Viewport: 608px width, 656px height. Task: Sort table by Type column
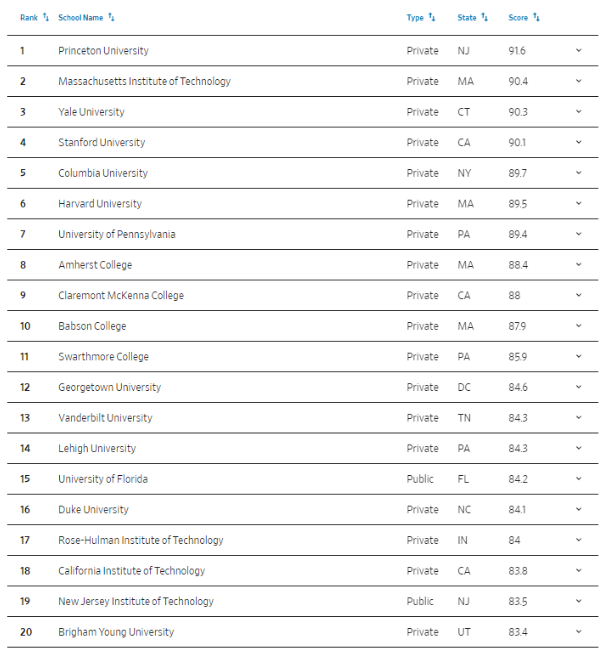pyautogui.click(x=421, y=17)
